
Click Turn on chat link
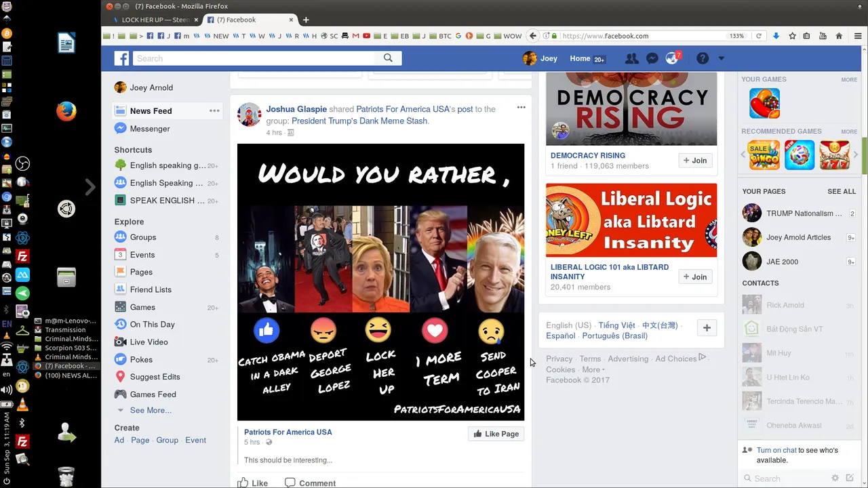[x=776, y=450]
